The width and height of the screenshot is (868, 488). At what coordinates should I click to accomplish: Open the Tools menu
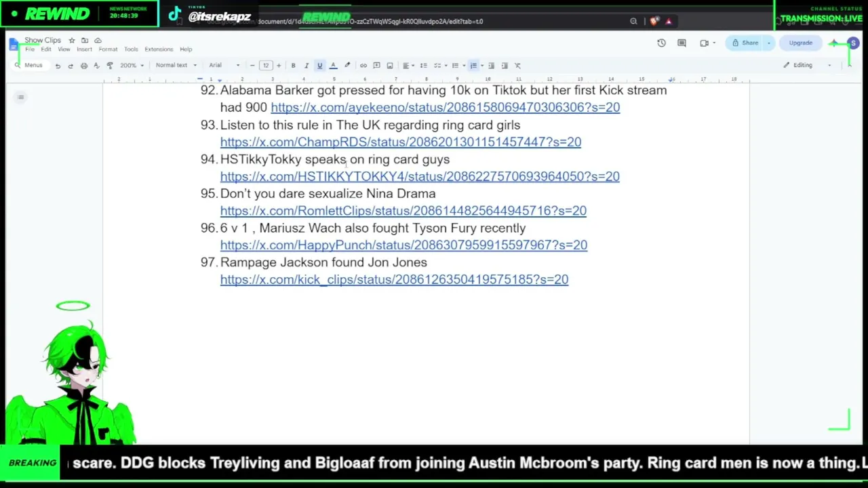click(x=131, y=49)
